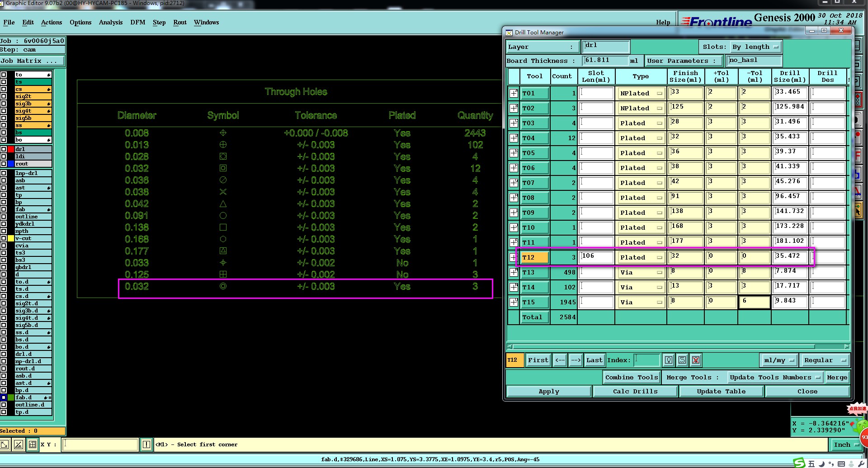Toggle the checkbox for layer 'v-cut'
The height and width of the screenshot is (468, 868).
point(4,238)
